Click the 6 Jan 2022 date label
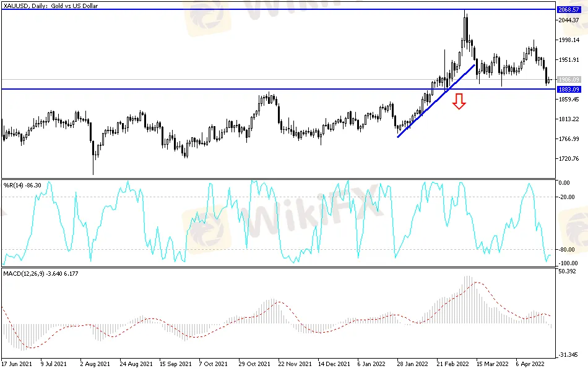This screenshot has height=371, width=588. click(371, 364)
